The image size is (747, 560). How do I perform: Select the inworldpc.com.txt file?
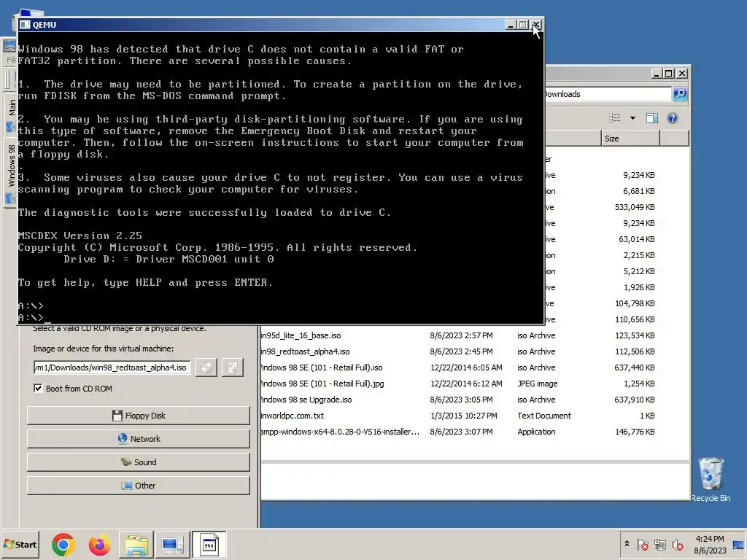click(292, 416)
